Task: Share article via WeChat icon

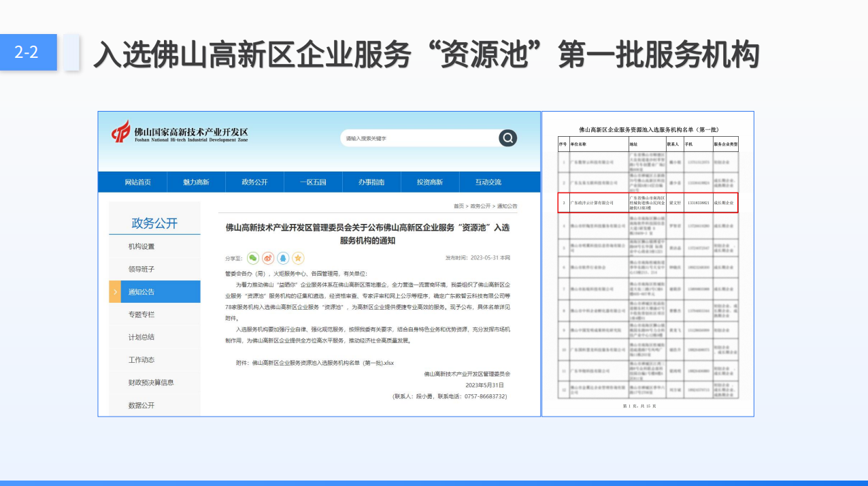Action: tap(253, 258)
